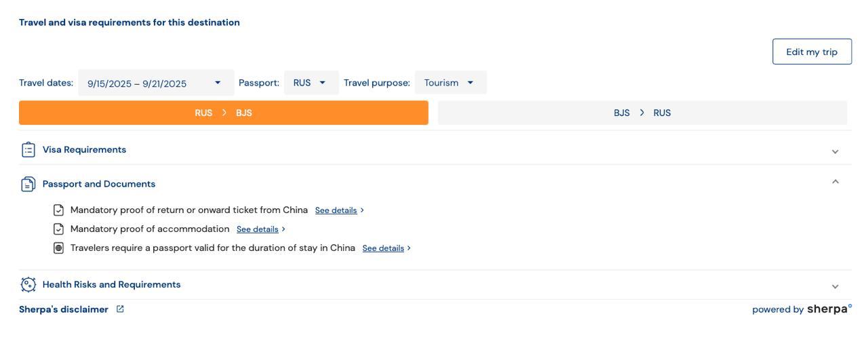Image resolution: width=868 pixels, height=348 pixels.
Task: Click the Edit my trip button
Action: click(812, 52)
